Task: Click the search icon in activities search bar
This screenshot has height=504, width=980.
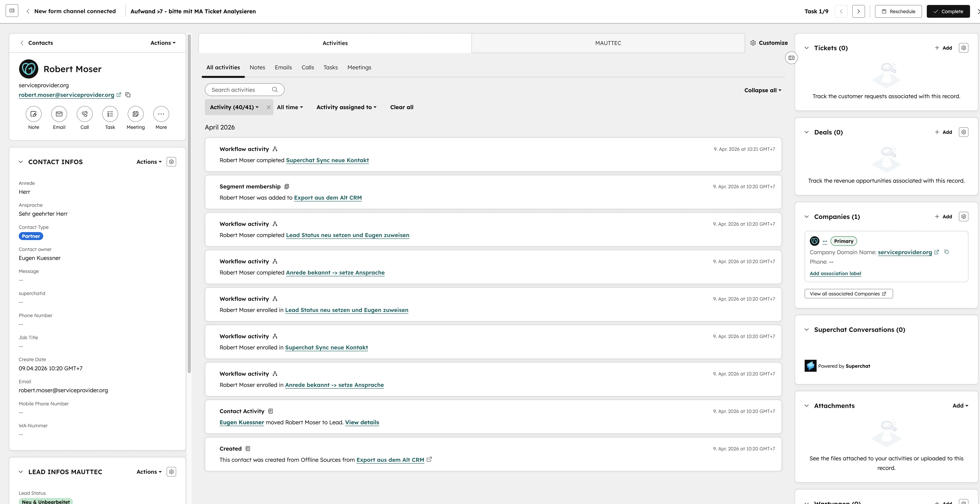Action: pyautogui.click(x=275, y=89)
